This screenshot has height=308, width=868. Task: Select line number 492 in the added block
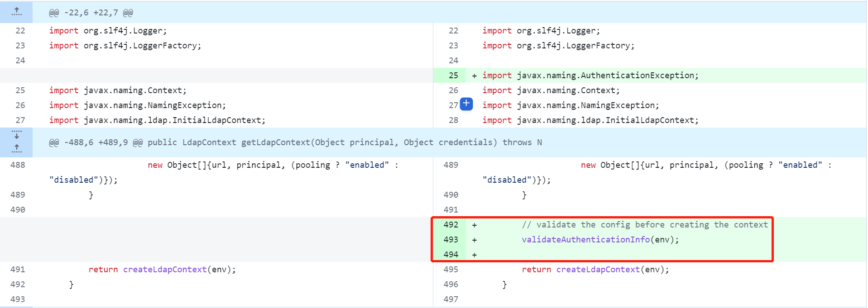tap(451, 225)
